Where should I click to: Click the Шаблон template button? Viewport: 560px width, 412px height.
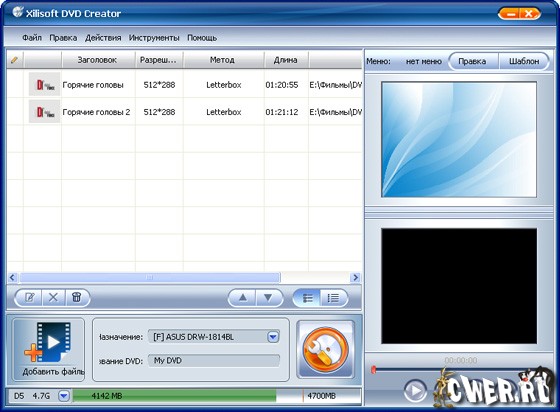coord(524,61)
